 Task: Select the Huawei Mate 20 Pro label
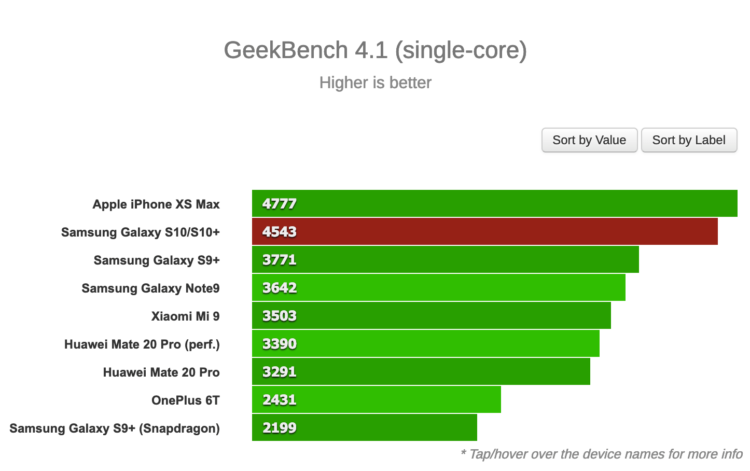tap(161, 372)
